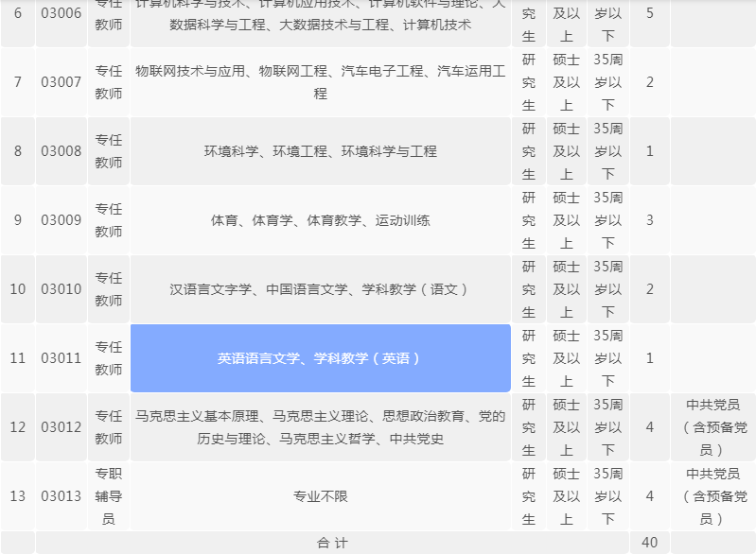Click 物联网技术与应用 major cell
This screenshot has width=756, height=554.
321,82
